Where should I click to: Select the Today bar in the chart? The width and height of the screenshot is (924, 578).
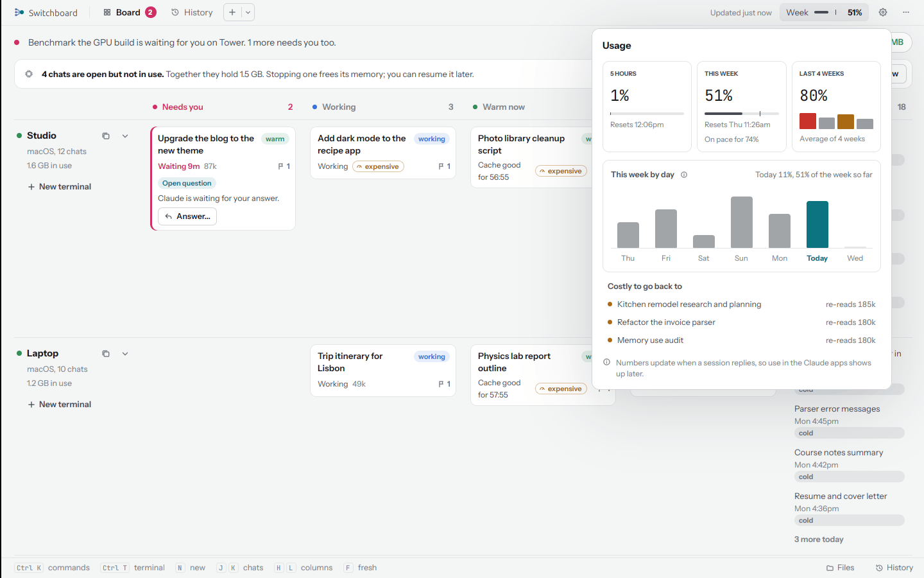[x=817, y=224]
